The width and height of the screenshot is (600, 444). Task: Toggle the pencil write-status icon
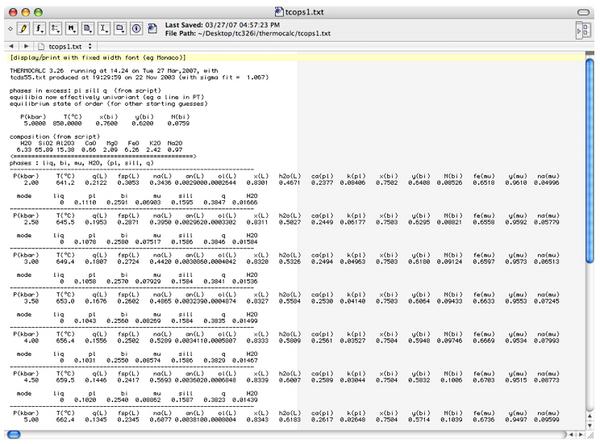tap(23, 29)
